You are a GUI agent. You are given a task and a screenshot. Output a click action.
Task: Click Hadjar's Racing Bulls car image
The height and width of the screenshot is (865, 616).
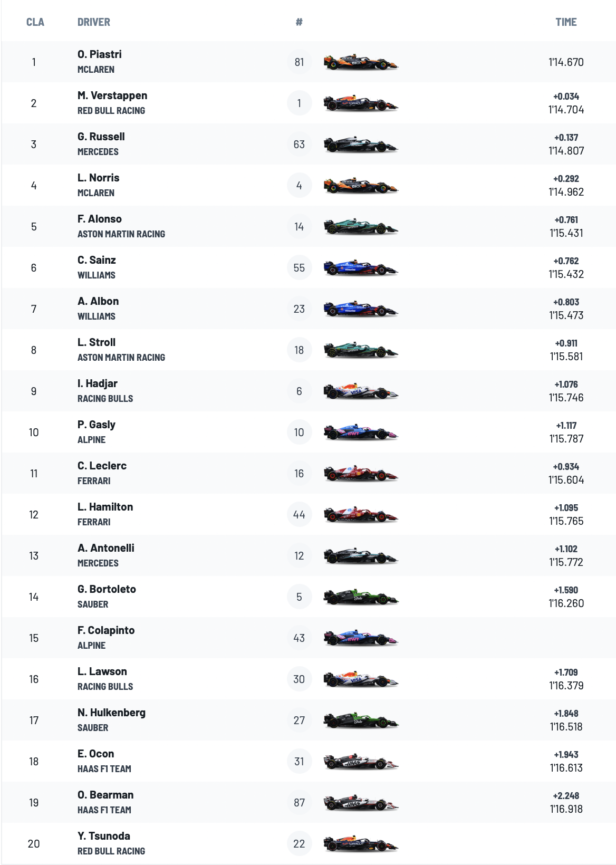coord(361,391)
